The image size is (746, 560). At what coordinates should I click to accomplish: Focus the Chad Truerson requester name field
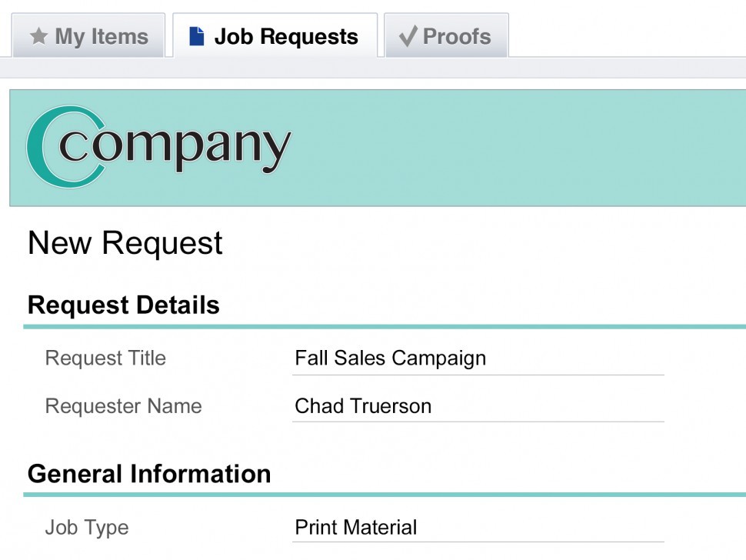coord(477,406)
